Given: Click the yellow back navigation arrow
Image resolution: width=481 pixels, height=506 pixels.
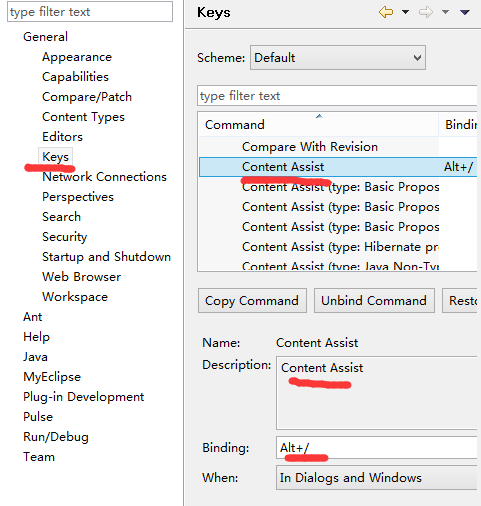Looking at the screenshot, I should pyautogui.click(x=386, y=12).
